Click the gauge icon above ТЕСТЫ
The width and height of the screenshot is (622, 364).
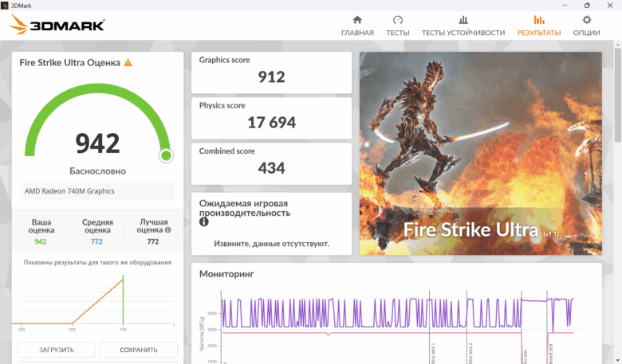(x=397, y=20)
